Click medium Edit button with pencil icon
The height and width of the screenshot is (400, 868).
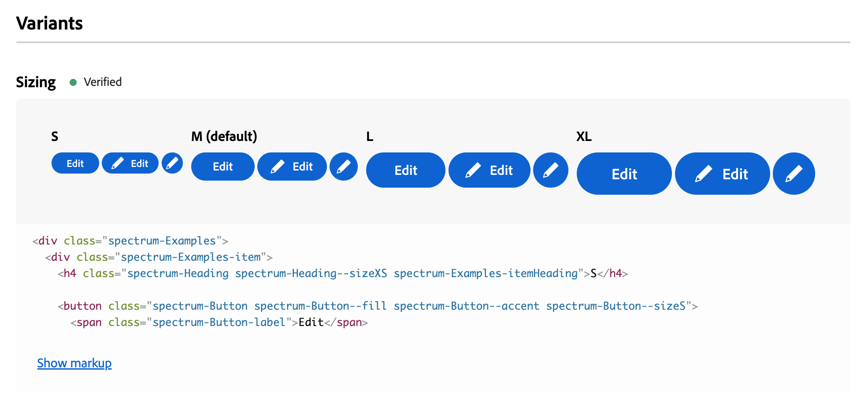292,167
